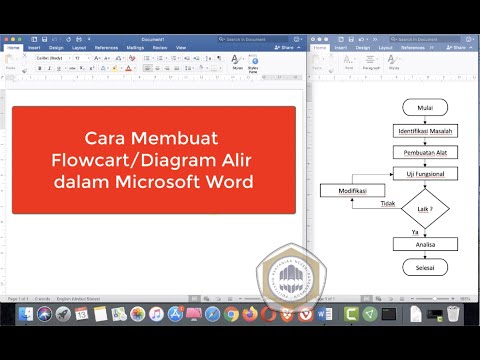Click Decrease Font Size icon
This screenshot has width=480, height=360.
click(x=107, y=58)
